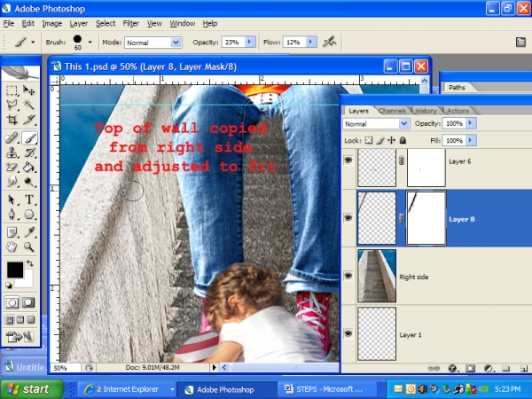Select the Polygonal Lasso tool

(12, 105)
